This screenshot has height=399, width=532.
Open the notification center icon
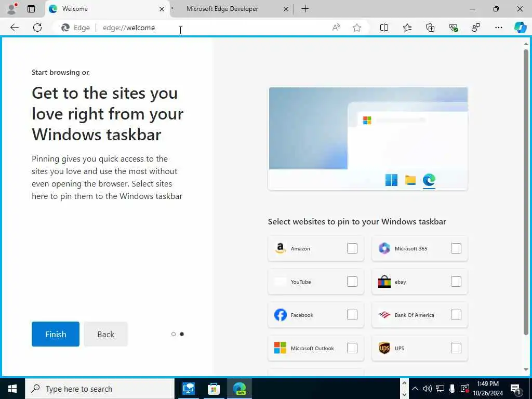pyautogui.click(x=516, y=389)
